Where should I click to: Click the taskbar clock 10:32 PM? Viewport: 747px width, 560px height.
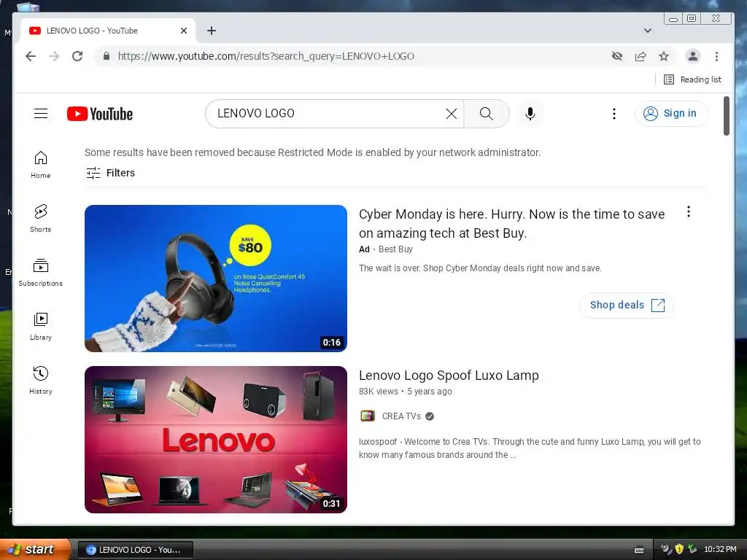720,550
